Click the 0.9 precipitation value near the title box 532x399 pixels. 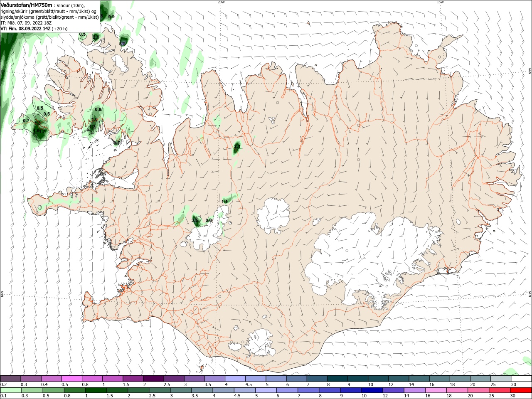pyautogui.click(x=111, y=17)
